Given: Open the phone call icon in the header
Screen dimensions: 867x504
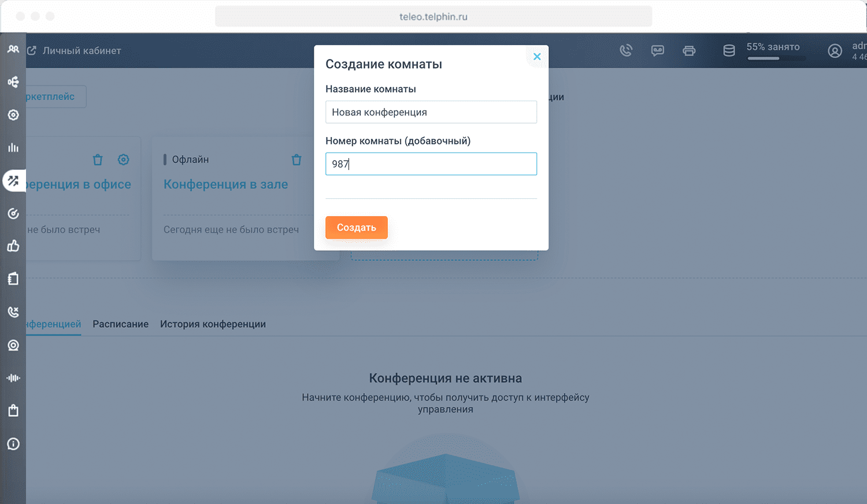Looking at the screenshot, I should click(626, 51).
